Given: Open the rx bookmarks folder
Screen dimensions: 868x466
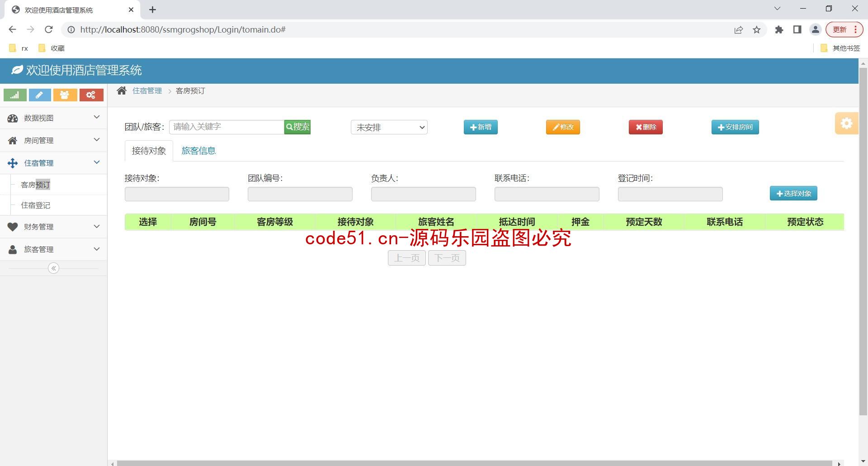Looking at the screenshot, I should coord(19,48).
